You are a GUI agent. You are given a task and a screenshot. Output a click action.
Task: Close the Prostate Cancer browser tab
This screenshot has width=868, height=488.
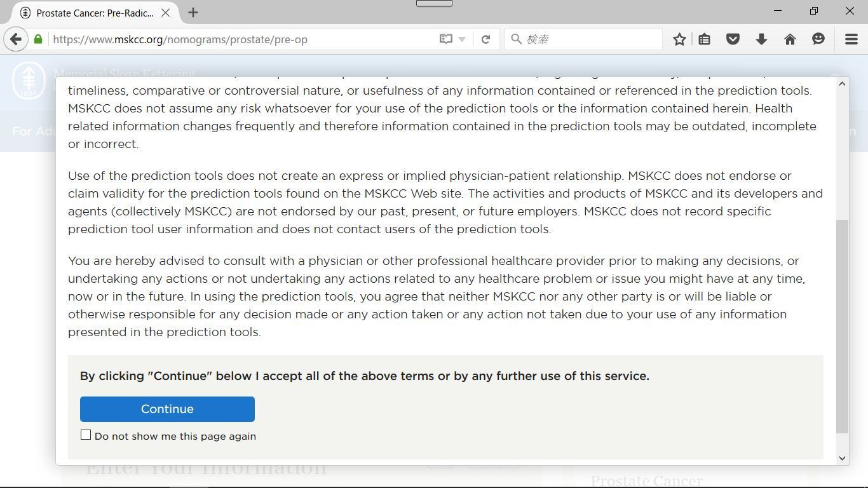click(x=165, y=13)
